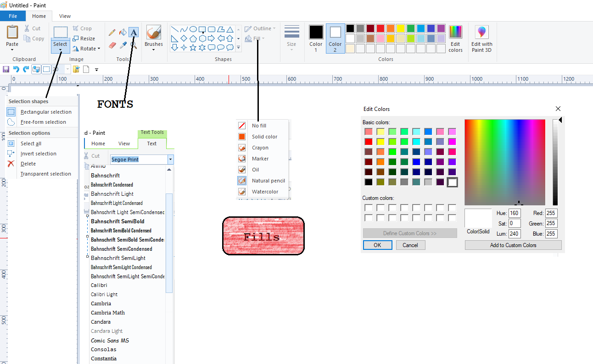Select the Pencil tool

[112, 33]
